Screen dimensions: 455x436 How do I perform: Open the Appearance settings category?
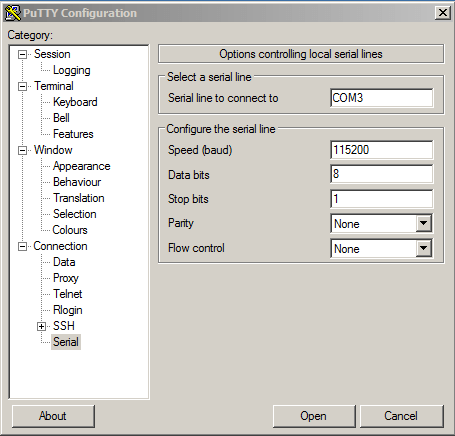pos(82,166)
